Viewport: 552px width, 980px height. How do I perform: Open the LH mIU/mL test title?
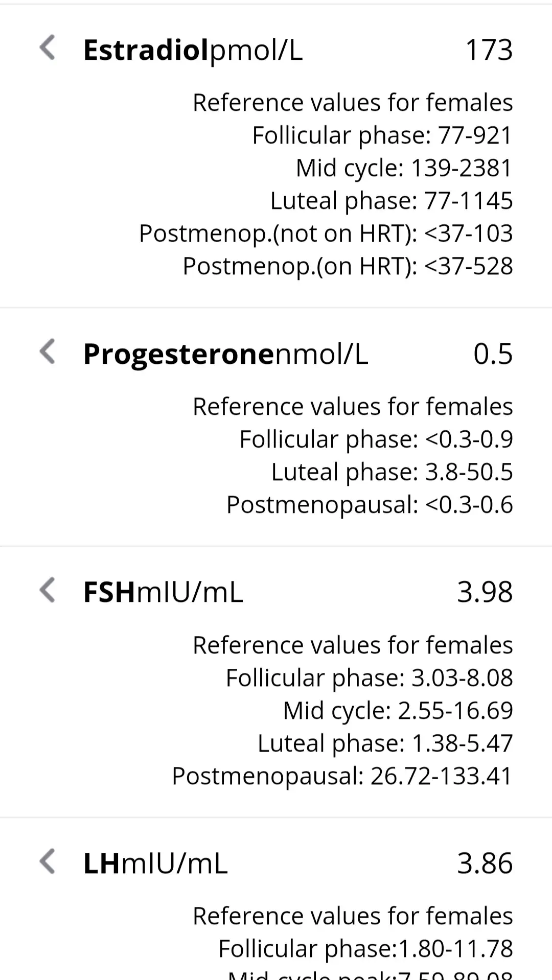pyautogui.click(x=155, y=864)
